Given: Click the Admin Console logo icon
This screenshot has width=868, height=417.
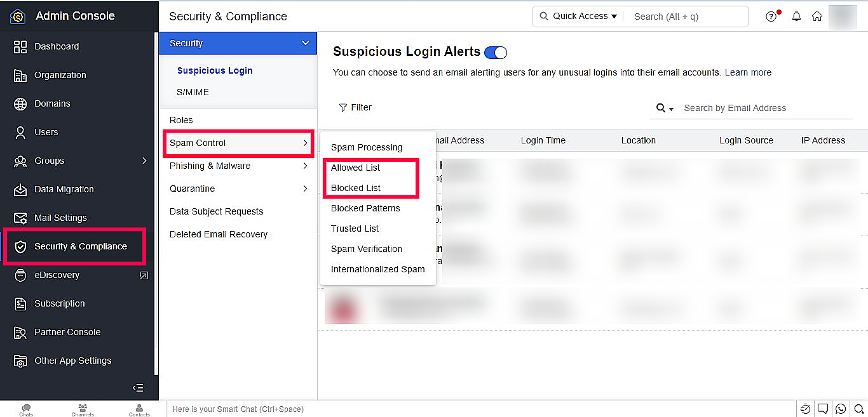Looking at the screenshot, I should (x=18, y=17).
